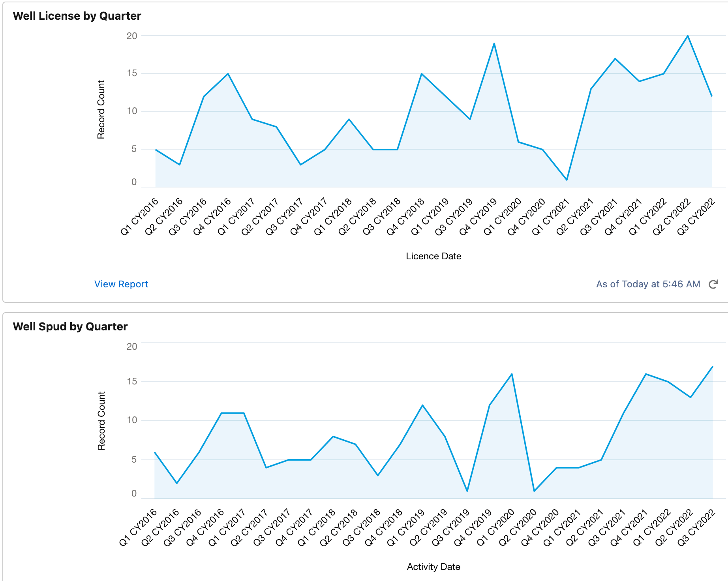
Task: Refresh the Well License chart
Action: coord(713,284)
